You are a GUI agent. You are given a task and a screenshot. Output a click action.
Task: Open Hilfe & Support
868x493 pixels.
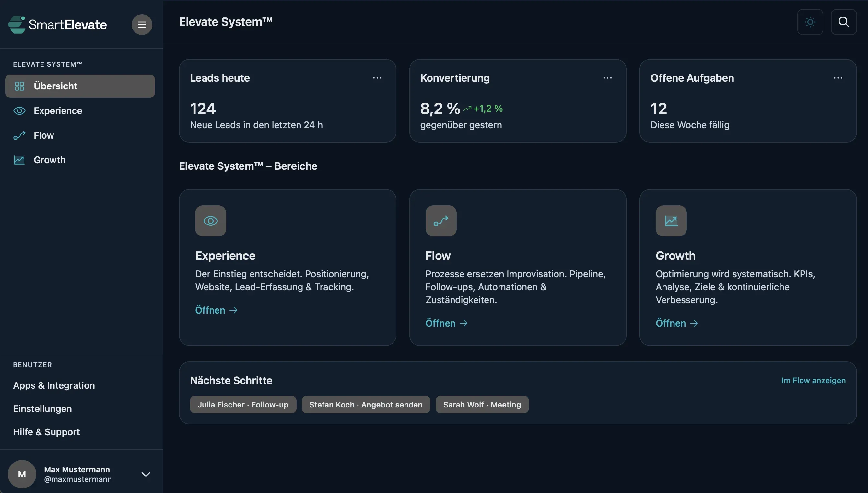pyautogui.click(x=46, y=432)
